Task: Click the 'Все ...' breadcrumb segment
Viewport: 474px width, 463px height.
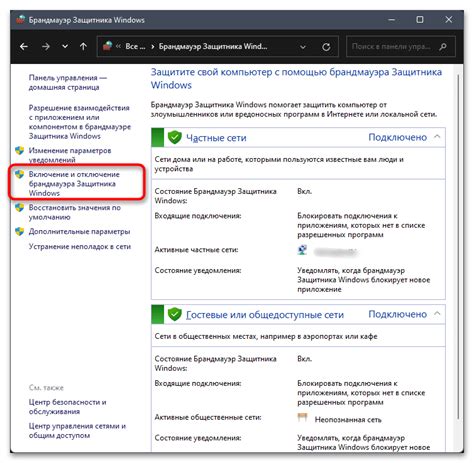Action: point(135,46)
